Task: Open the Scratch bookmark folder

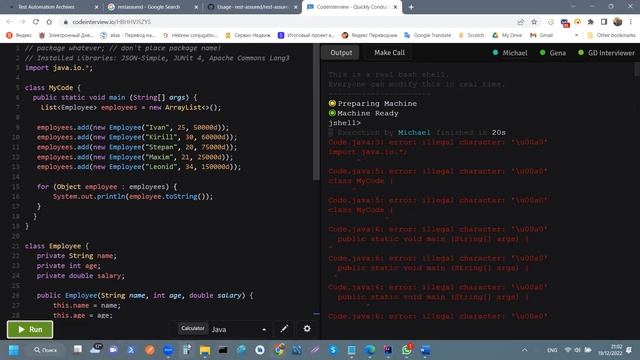Action: click(471, 35)
